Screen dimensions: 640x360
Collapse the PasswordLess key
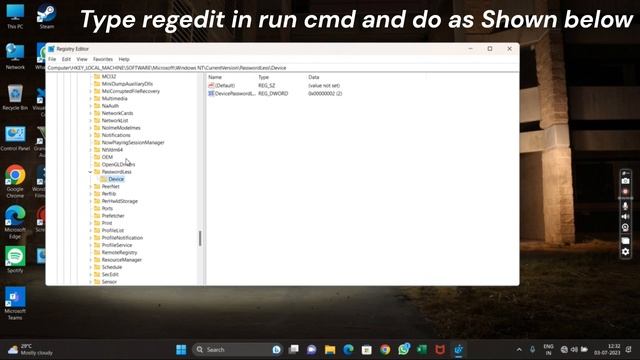click(91, 172)
